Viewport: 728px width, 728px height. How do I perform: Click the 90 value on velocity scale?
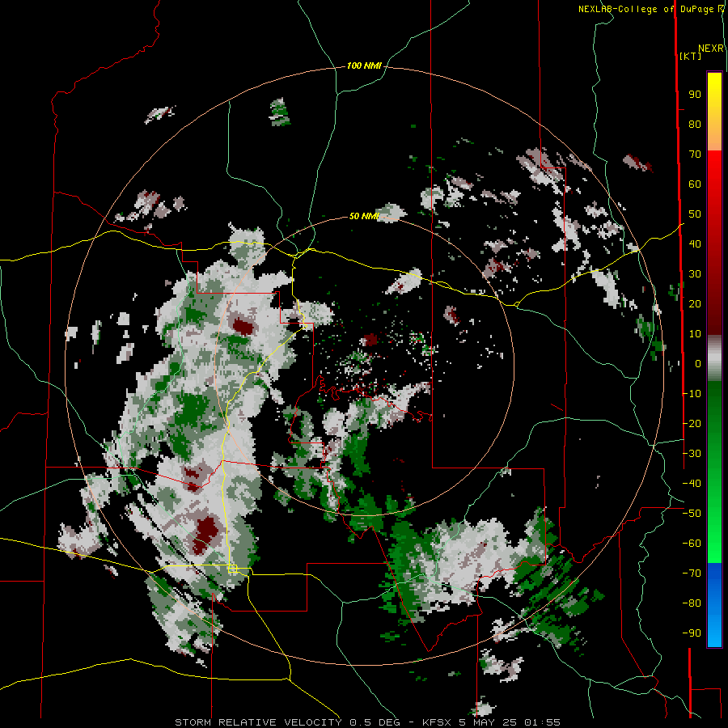pyautogui.click(x=695, y=95)
